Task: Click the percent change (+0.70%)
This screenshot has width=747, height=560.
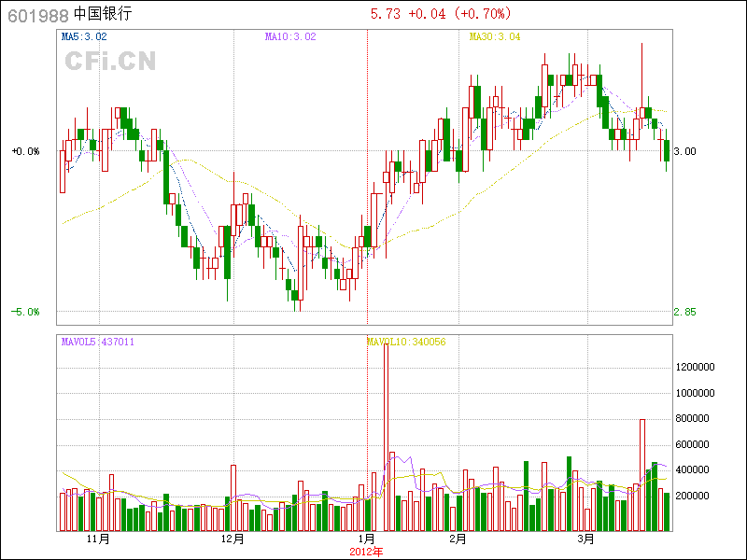Action: (x=481, y=14)
